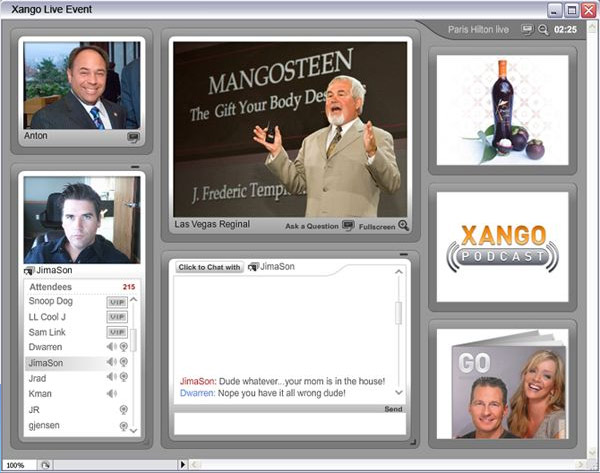The width and height of the screenshot is (600, 473).
Task: Mute Kman's speaker icon
Action: (x=110, y=394)
